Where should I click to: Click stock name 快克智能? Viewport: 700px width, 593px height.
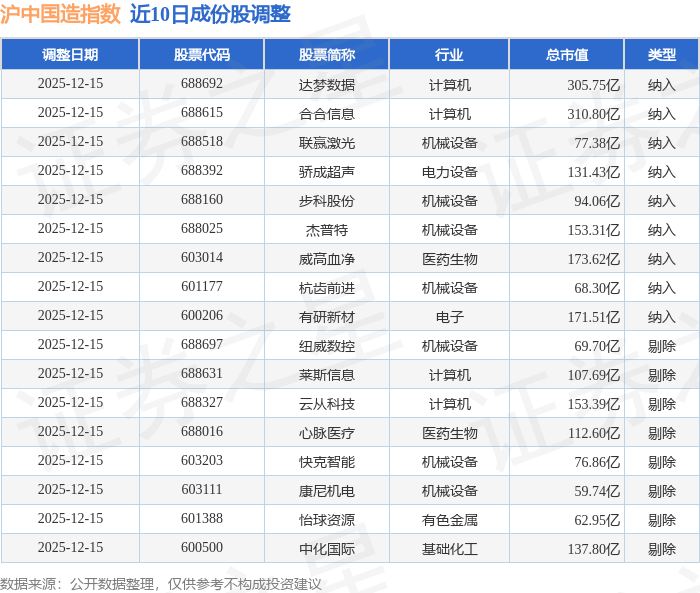coord(327,462)
